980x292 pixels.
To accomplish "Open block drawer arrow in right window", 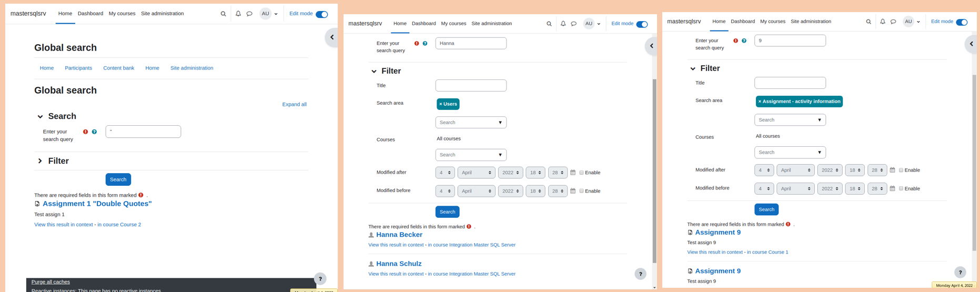I will pos(972,44).
